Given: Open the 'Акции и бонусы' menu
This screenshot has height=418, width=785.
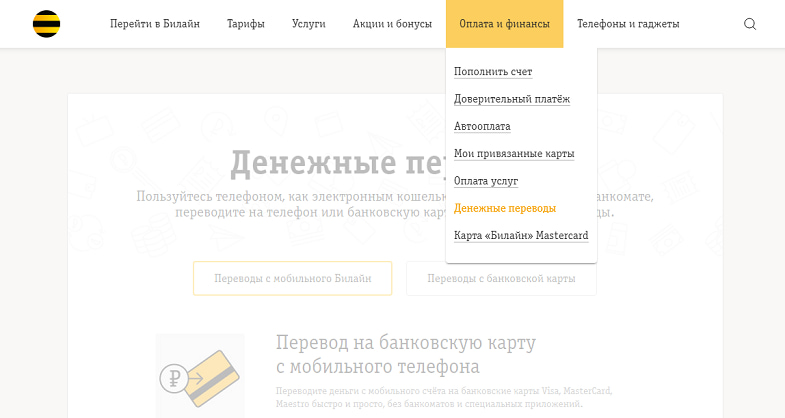Looking at the screenshot, I should click(392, 24).
